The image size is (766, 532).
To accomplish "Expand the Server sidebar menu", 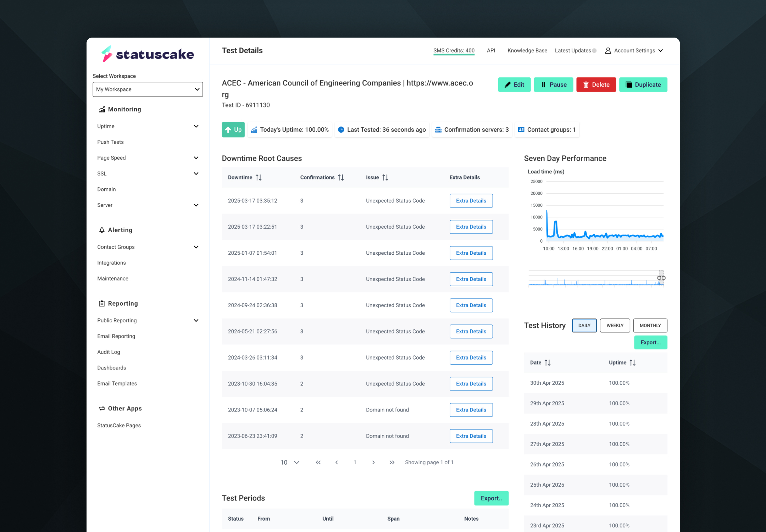I will (x=196, y=205).
